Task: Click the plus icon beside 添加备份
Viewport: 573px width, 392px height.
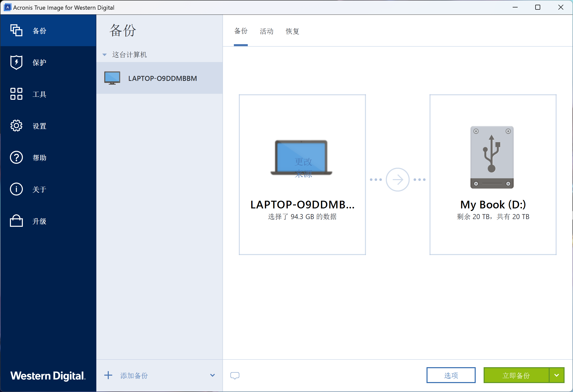Action: point(108,375)
